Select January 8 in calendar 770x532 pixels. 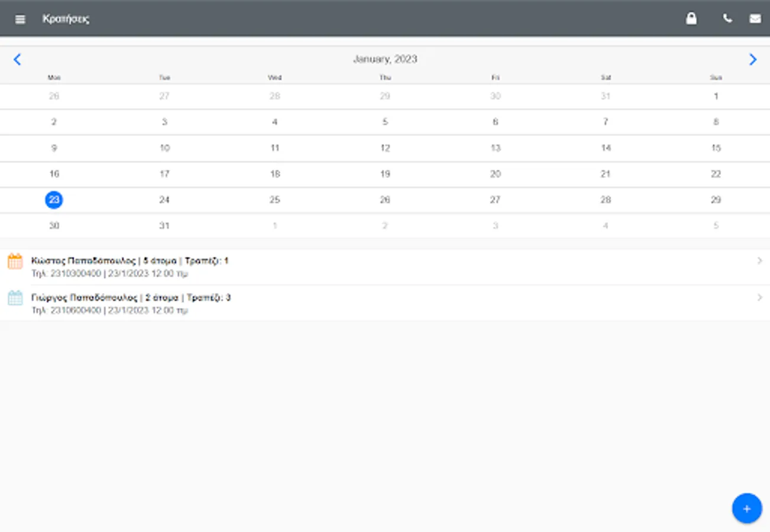pyautogui.click(x=716, y=122)
